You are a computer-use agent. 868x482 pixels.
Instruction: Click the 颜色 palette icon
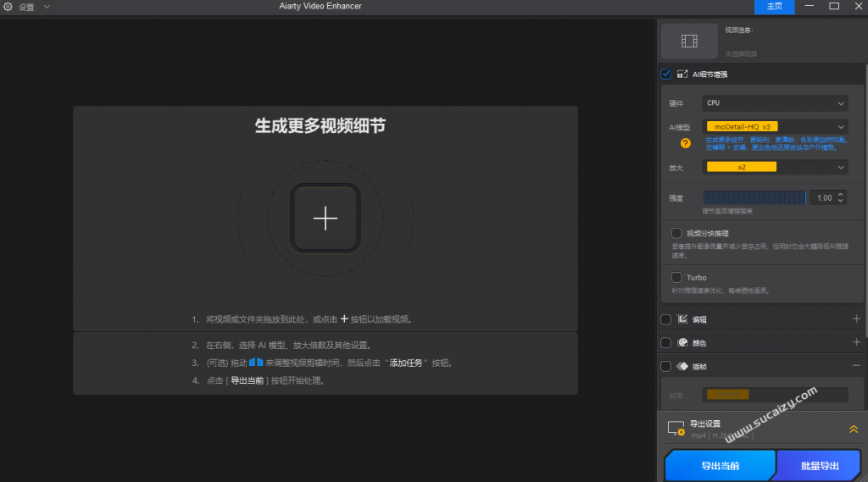[x=682, y=342]
